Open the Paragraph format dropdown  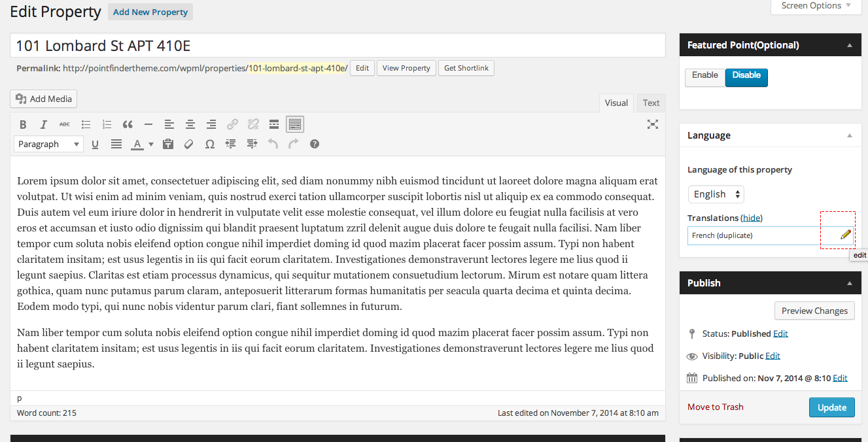(48, 144)
